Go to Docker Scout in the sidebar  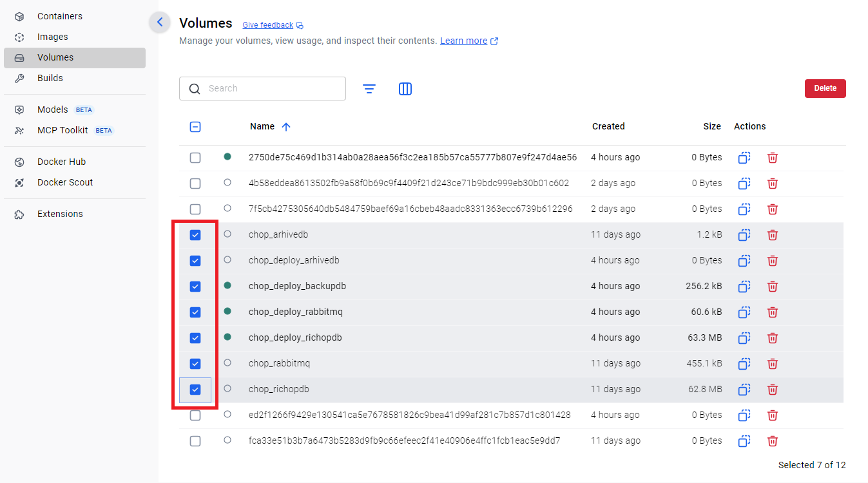[x=64, y=182]
